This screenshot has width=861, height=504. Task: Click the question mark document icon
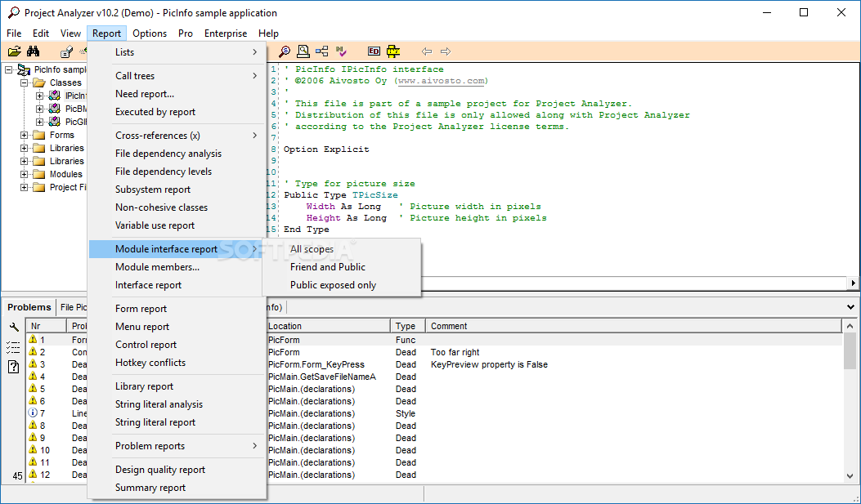13,366
